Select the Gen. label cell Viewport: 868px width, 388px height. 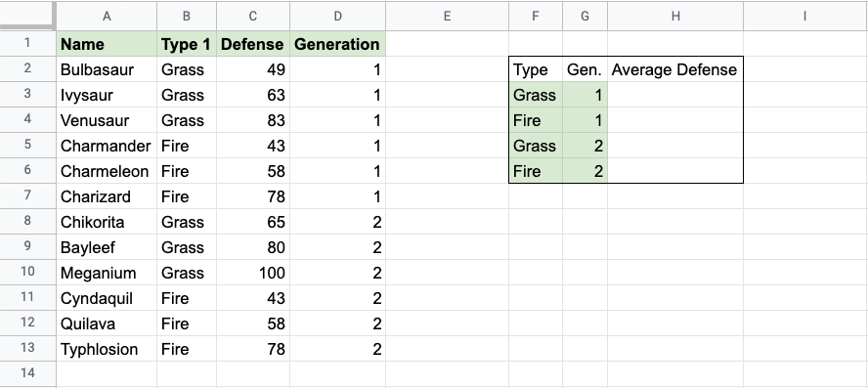coord(586,69)
